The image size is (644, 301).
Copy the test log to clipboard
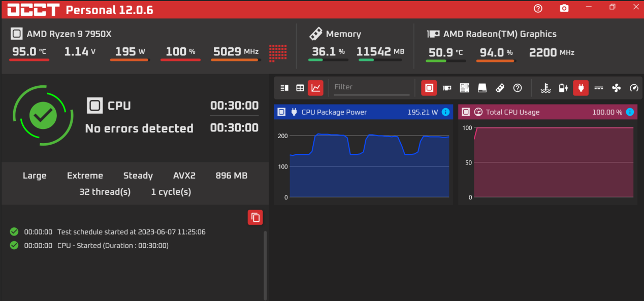pos(255,218)
